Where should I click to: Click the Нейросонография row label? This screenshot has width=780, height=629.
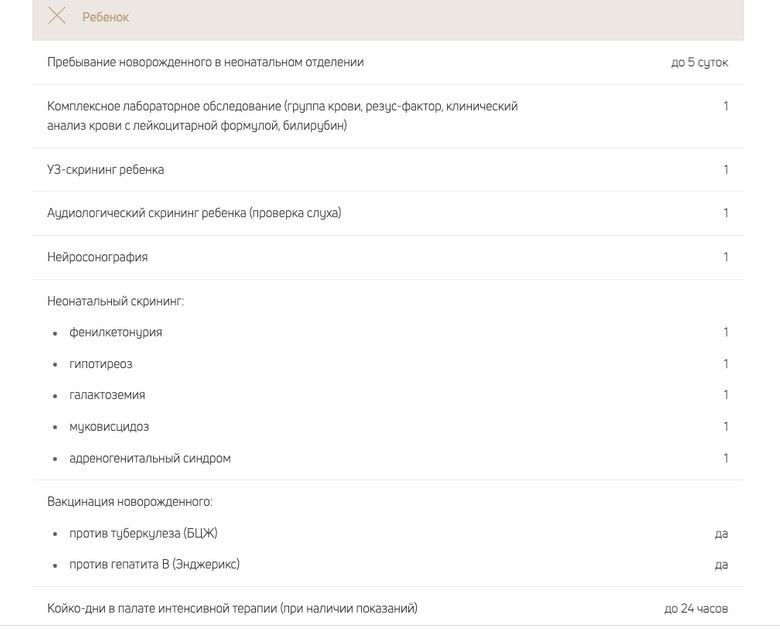[97, 257]
